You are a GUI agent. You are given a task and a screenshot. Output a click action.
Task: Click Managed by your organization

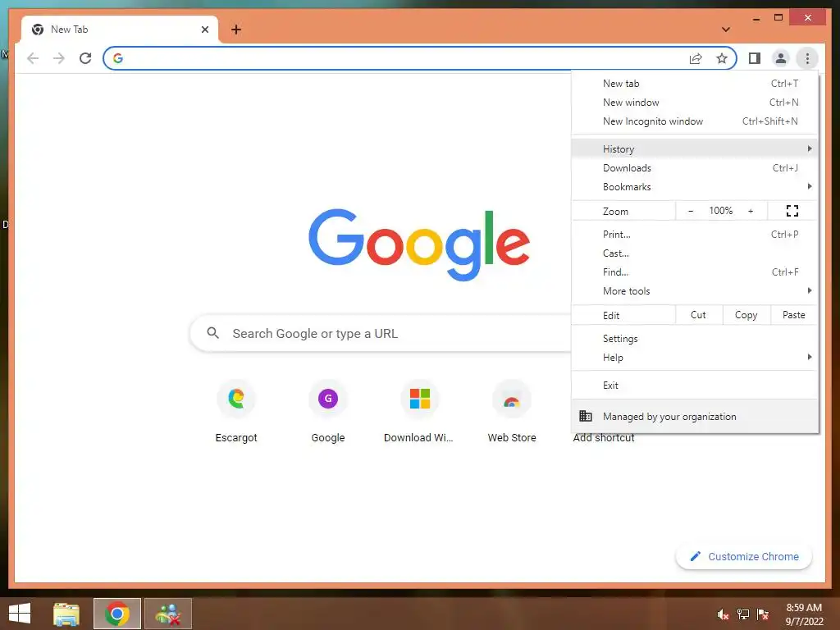pos(695,416)
